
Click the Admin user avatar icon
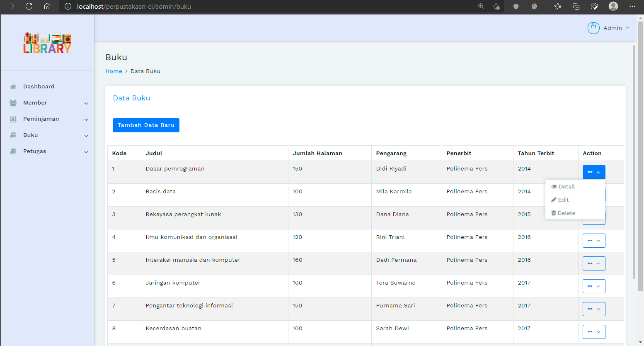click(x=593, y=28)
